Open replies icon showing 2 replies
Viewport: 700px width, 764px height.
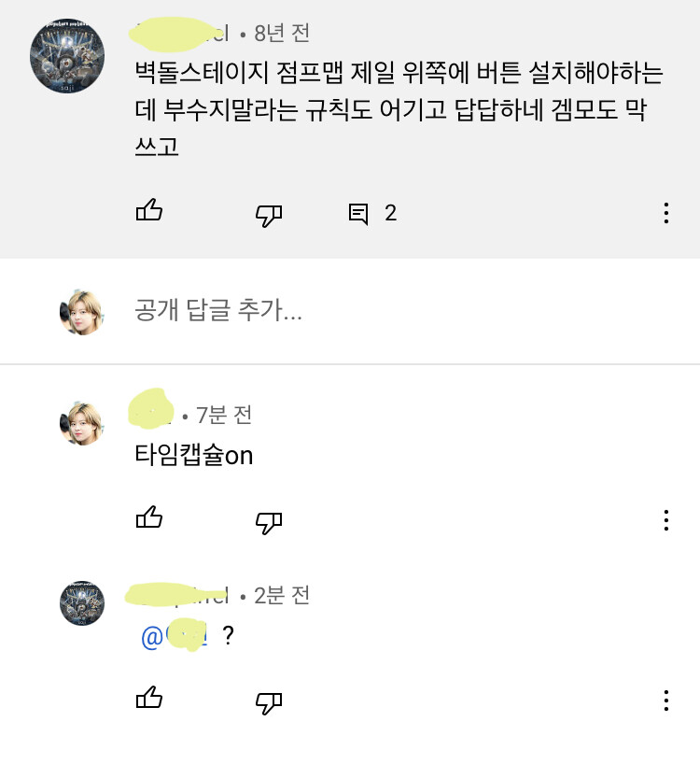click(358, 214)
